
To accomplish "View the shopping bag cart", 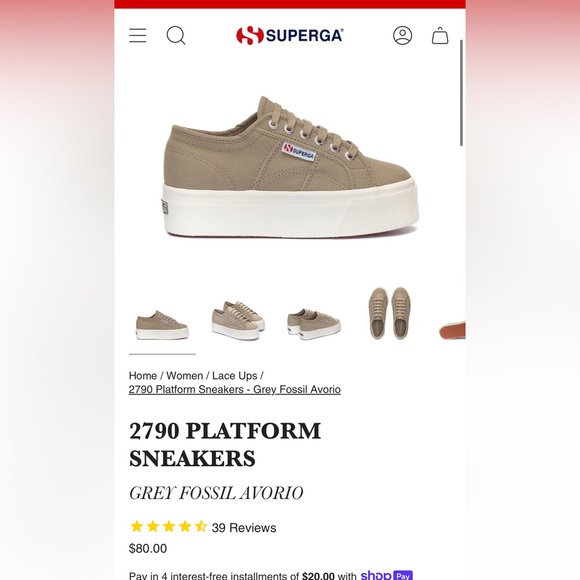I will click(x=440, y=36).
